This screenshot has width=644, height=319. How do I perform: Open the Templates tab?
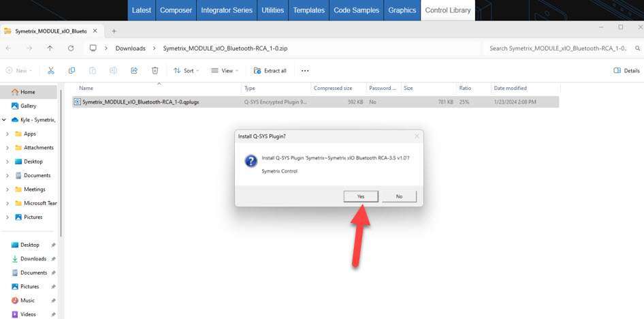pyautogui.click(x=309, y=10)
